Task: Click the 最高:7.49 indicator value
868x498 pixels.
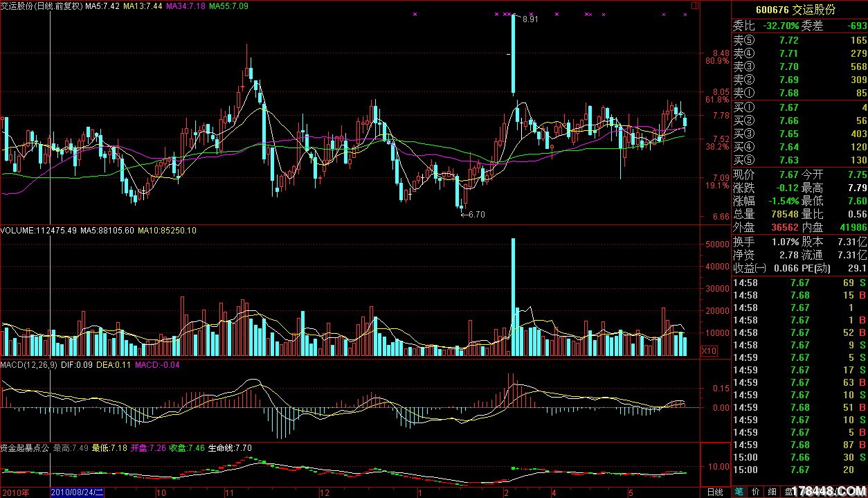Action: point(71,448)
